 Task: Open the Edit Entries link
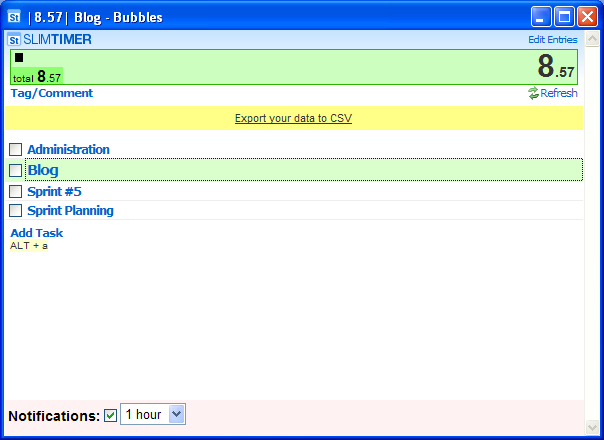coord(553,40)
